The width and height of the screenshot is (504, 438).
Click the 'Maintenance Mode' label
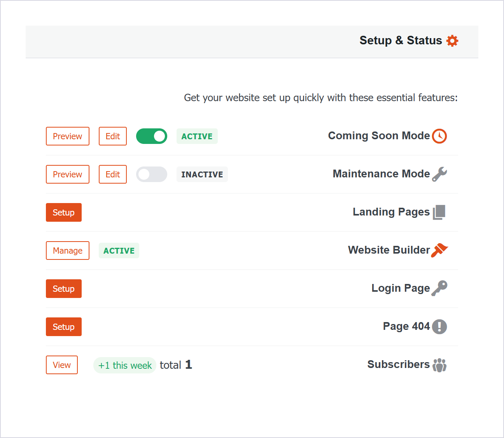381,174
